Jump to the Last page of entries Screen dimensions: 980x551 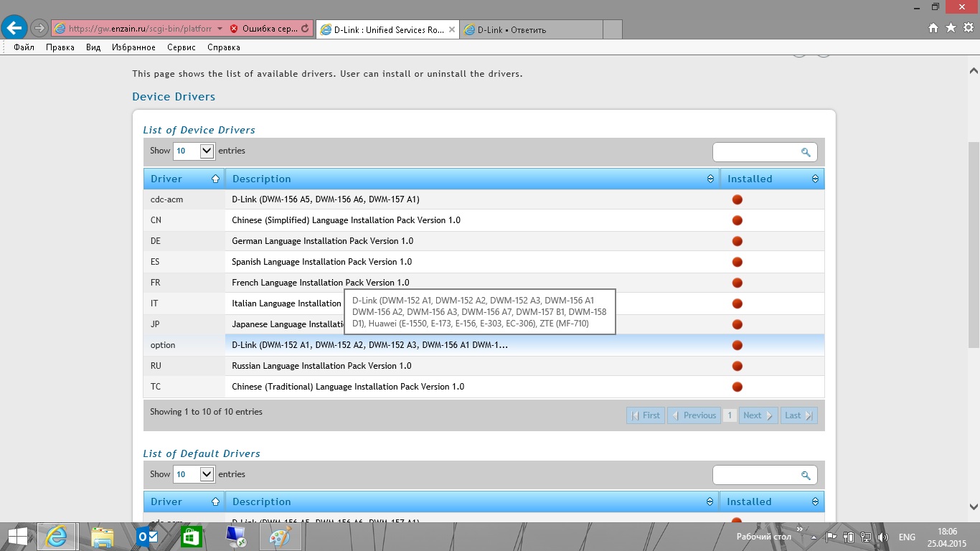click(x=798, y=415)
